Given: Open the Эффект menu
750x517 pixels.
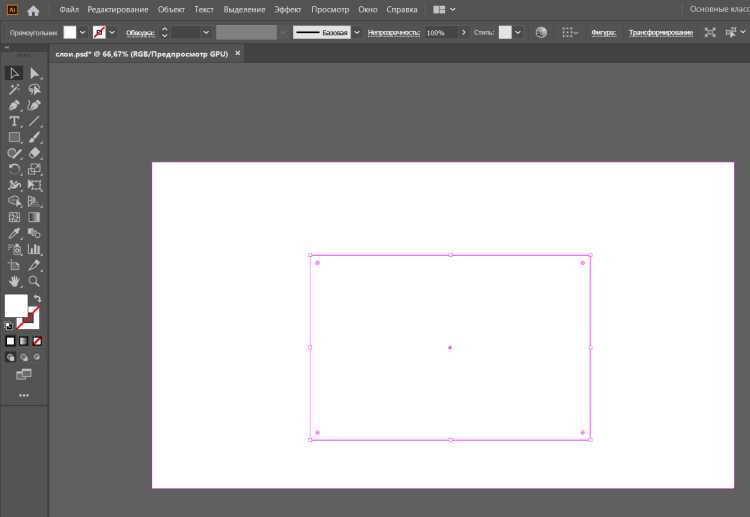Looking at the screenshot, I should [287, 10].
